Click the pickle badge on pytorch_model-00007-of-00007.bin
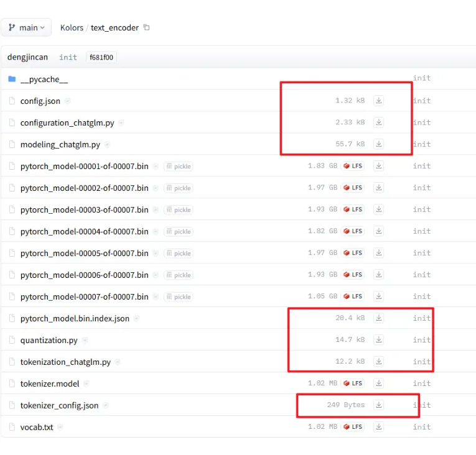This screenshot has height=455, width=476. click(178, 296)
